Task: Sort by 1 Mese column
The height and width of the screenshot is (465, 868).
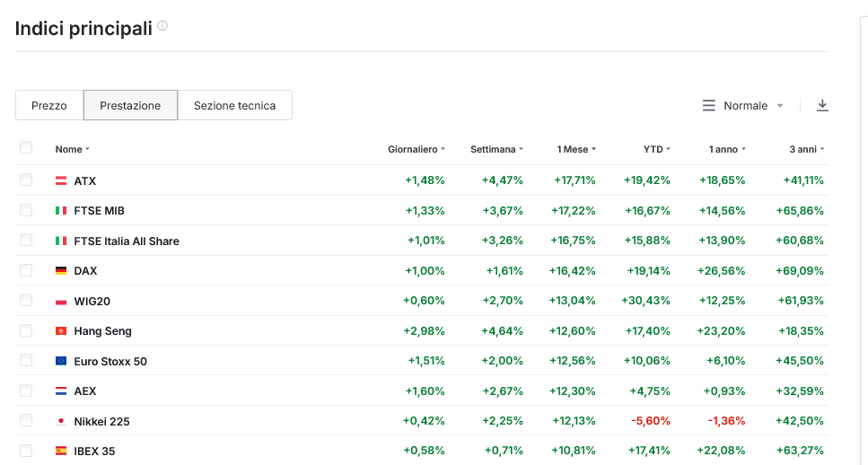Action: click(576, 149)
